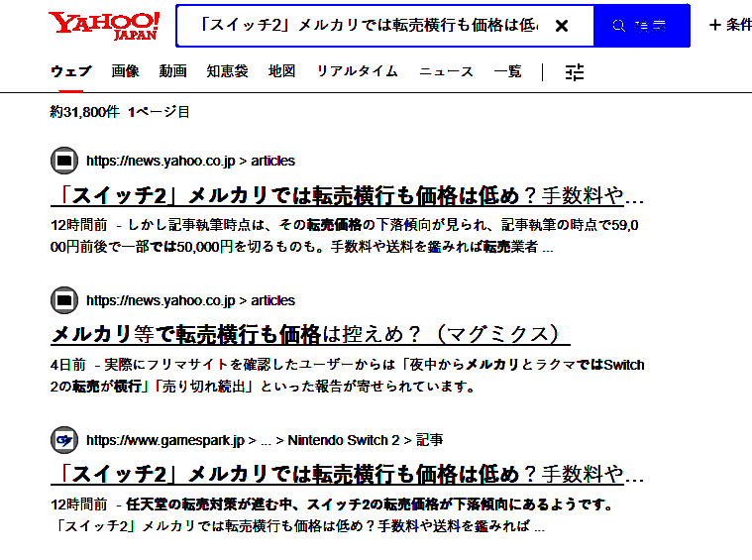Open the ニュース tab
Viewport: 752px width, 560px height.
(446, 71)
